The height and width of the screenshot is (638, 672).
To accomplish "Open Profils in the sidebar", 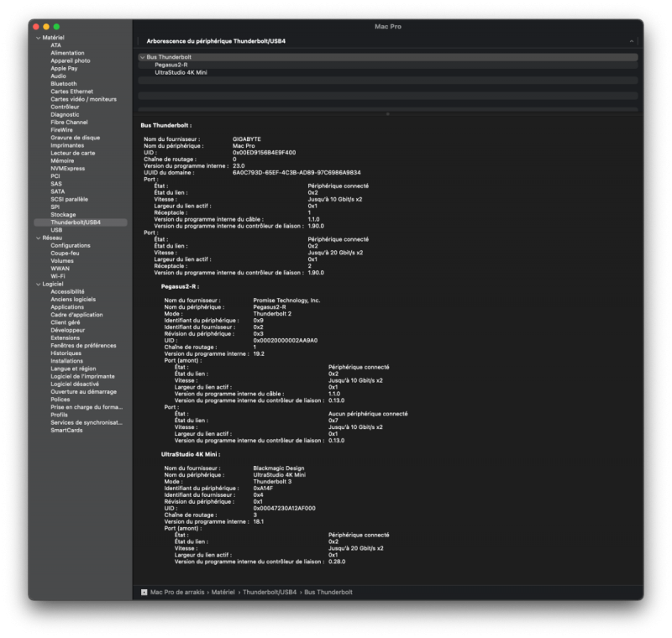I will 59,416.
